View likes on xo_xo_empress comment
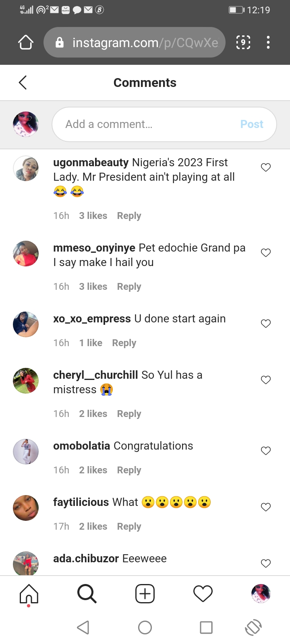The image size is (290, 644). tap(91, 343)
